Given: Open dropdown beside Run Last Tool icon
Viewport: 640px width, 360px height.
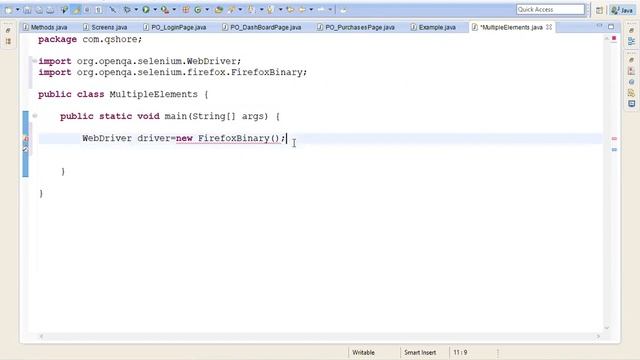Looking at the screenshot, I should [174, 9].
